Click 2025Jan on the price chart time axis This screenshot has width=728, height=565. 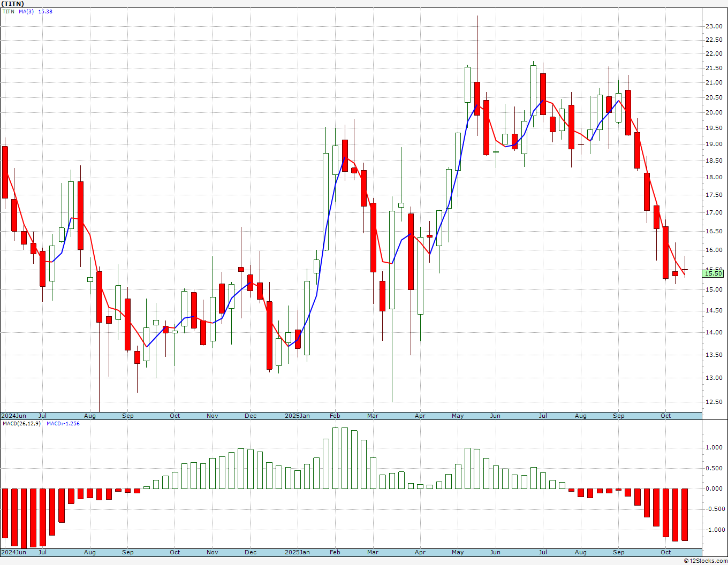pos(297,416)
